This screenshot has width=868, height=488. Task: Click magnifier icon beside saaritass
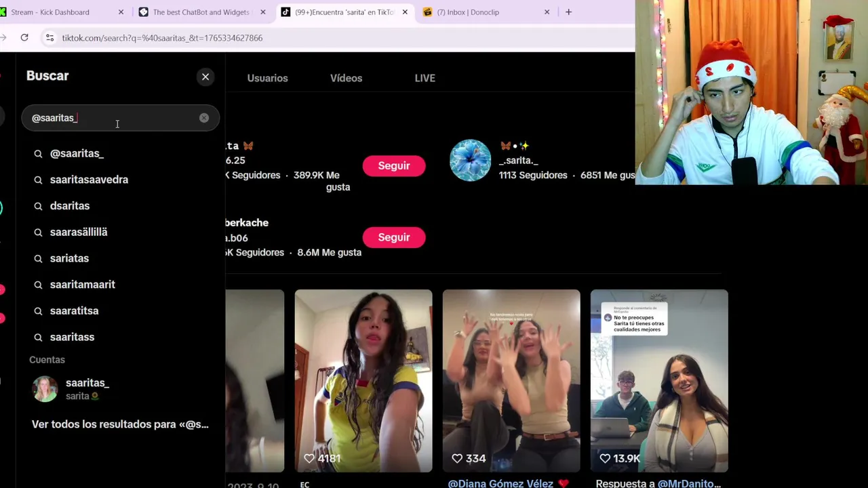click(x=38, y=337)
